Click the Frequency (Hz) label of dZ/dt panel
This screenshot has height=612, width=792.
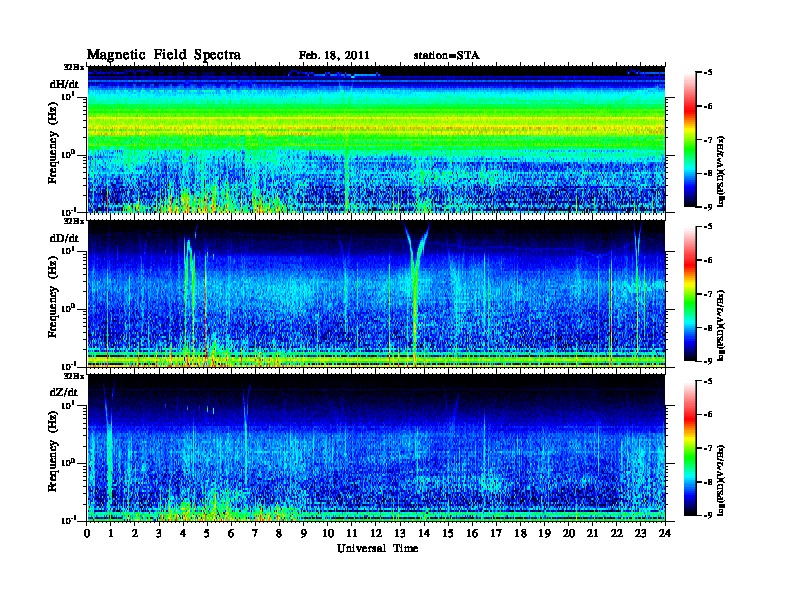pos(53,450)
